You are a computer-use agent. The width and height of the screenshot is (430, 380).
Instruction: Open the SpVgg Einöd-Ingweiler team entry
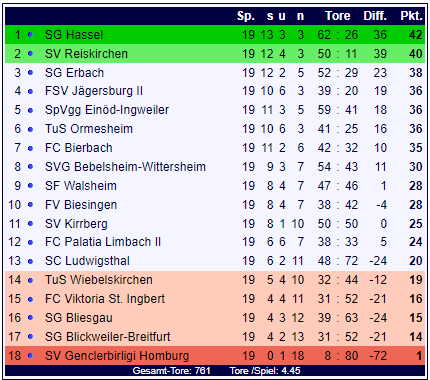pos(107,110)
